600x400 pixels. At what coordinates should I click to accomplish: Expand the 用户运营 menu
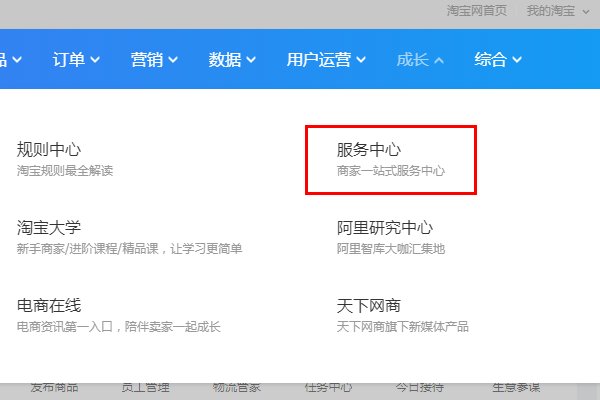pyautogui.click(x=326, y=59)
